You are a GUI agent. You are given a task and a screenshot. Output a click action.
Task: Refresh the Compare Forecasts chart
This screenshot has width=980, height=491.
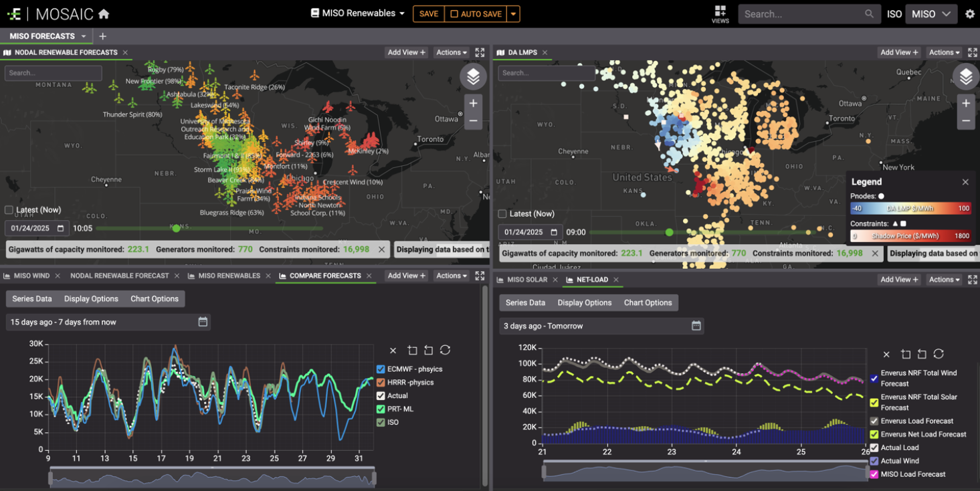[x=445, y=351]
